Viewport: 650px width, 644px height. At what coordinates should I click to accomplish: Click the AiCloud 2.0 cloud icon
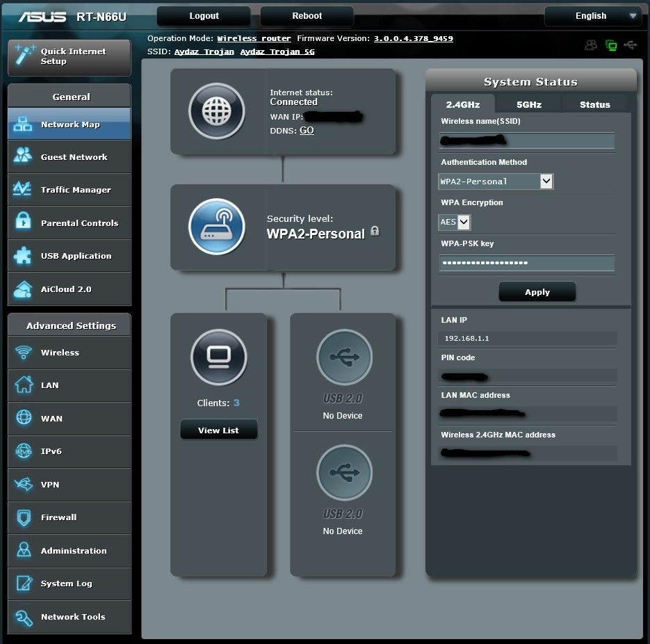tap(23, 289)
